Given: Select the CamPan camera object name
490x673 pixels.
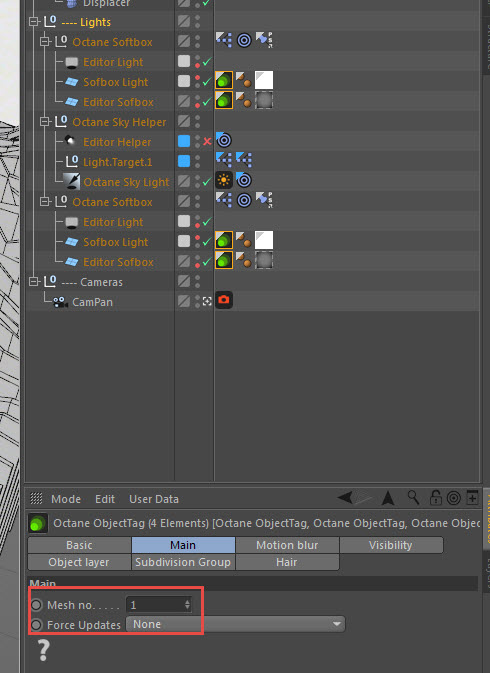Looking at the screenshot, I should coord(92,302).
